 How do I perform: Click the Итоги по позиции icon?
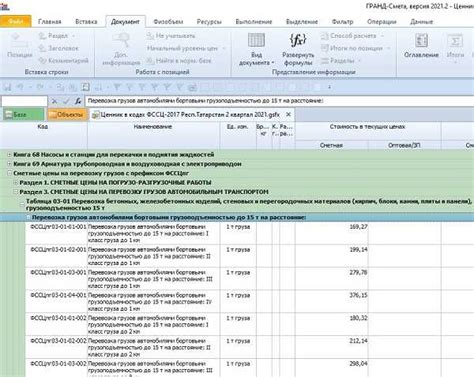324,48
